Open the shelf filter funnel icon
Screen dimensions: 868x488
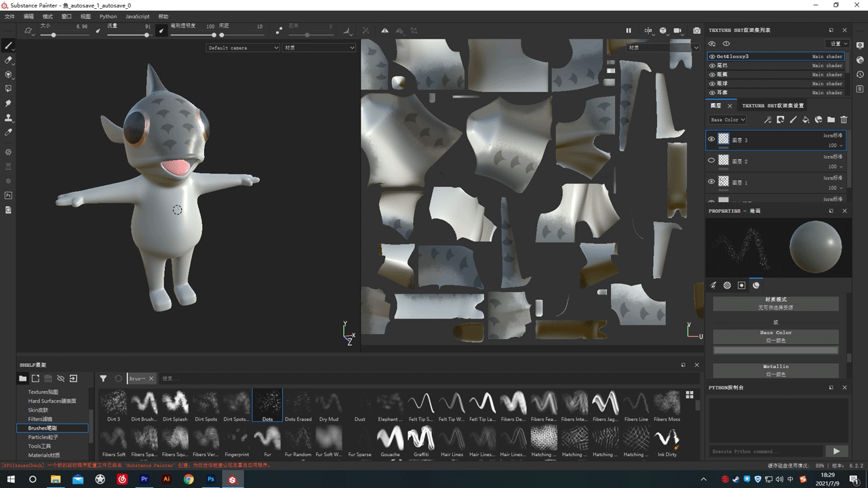click(x=103, y=379)
